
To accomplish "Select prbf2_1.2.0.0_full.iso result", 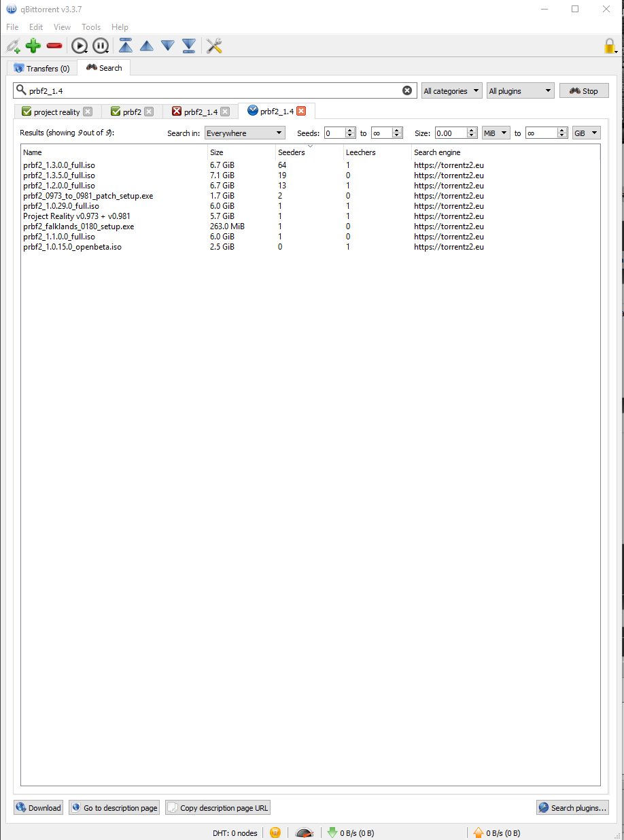I will (310, 185).
